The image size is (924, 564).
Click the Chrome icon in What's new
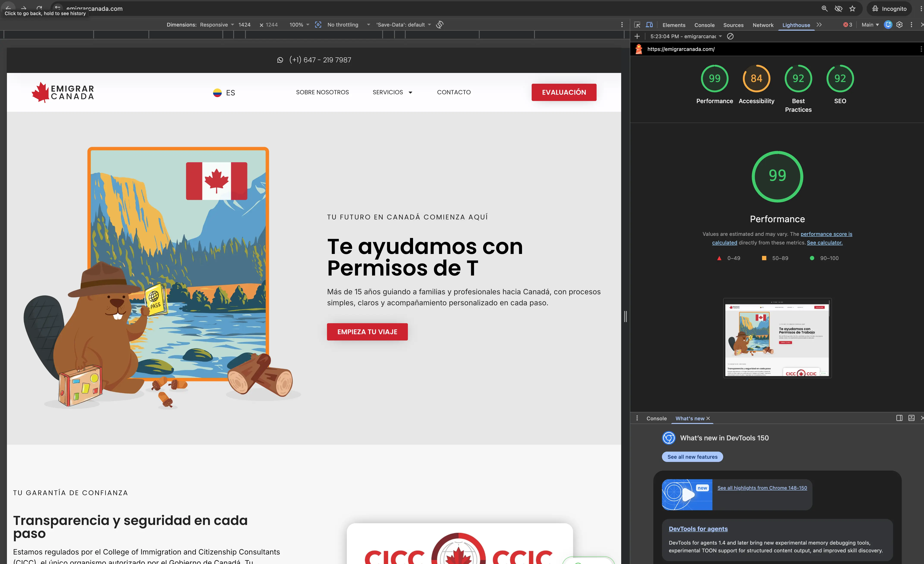point(669,438)
